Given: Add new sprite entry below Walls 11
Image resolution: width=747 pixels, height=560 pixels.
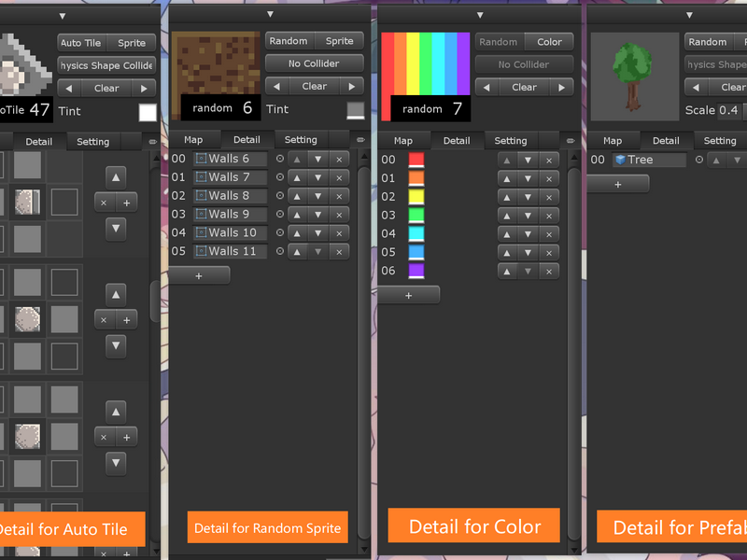Looking at the screenshot, I should coord(199,275).
